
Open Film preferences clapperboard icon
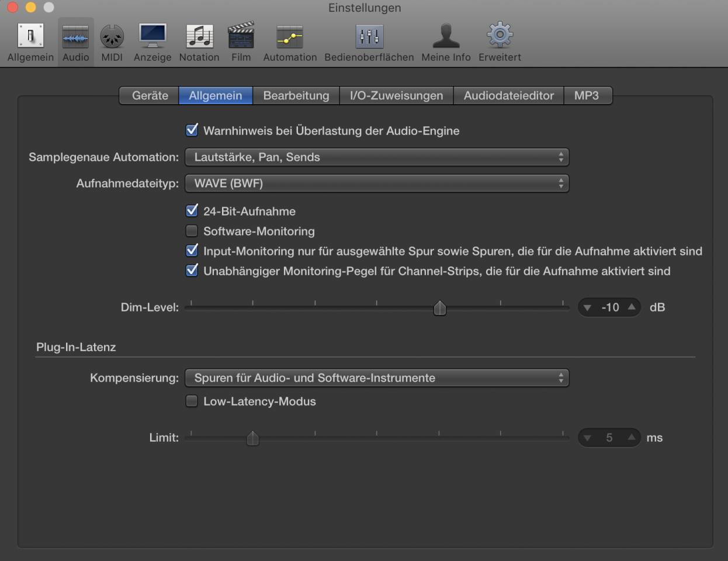[x=241, y=35]
